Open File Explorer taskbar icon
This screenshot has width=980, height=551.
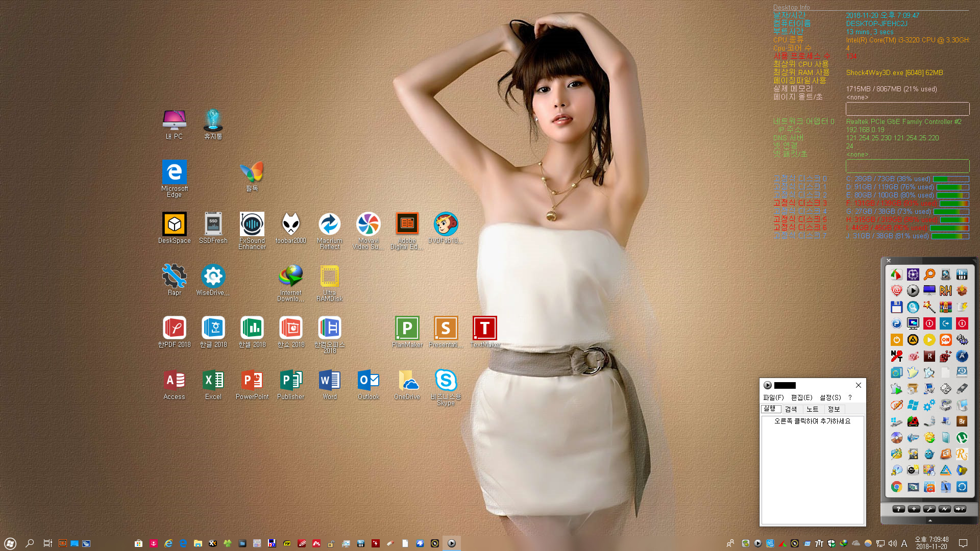[x=198, y=543]
